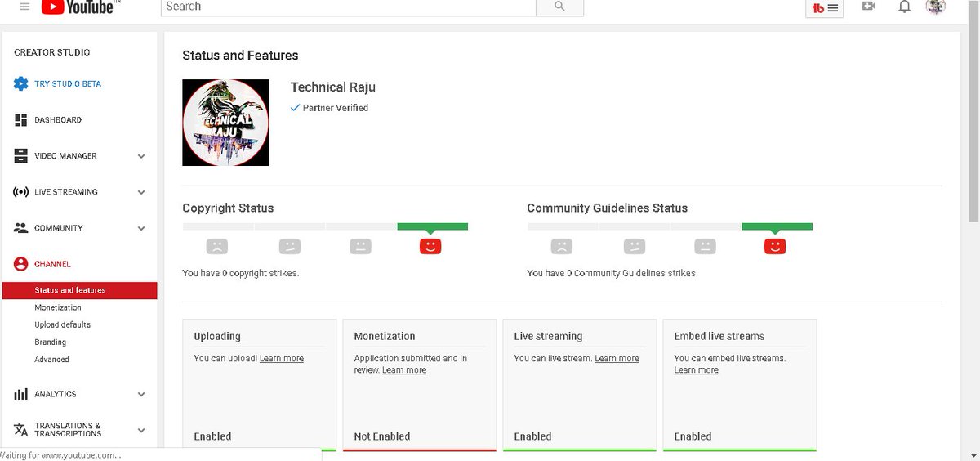Click the search magnifier button

[x=559, y=7]
